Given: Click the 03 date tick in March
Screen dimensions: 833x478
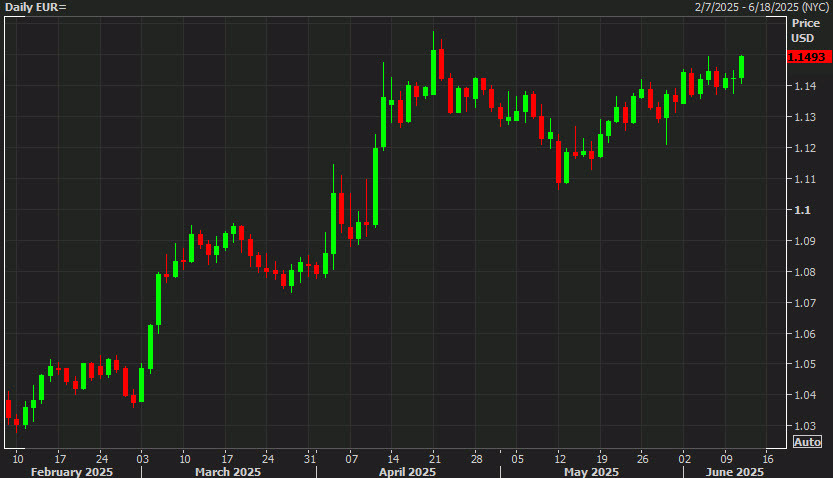Looking at the screenshot, I should [x=142, y=459].
